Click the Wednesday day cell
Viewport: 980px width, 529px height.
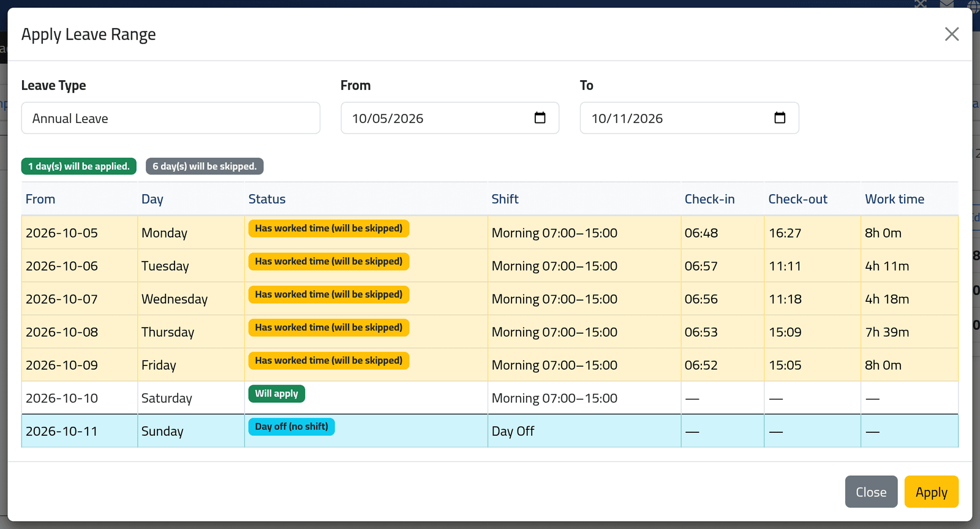pyautogui.click(x=191, y=299)
